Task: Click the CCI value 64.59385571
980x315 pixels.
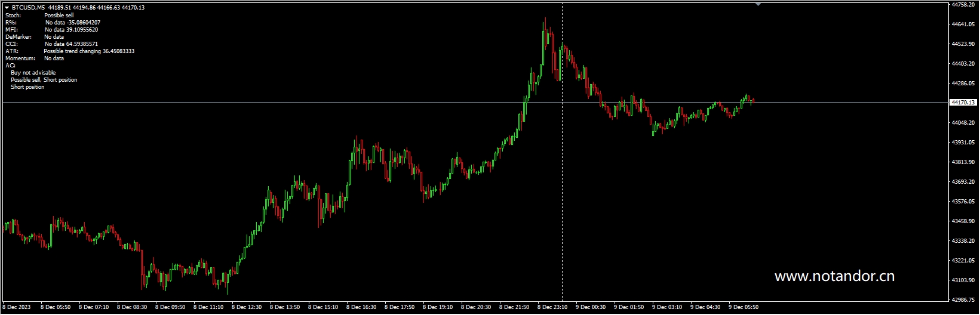Action: (82, 44)
